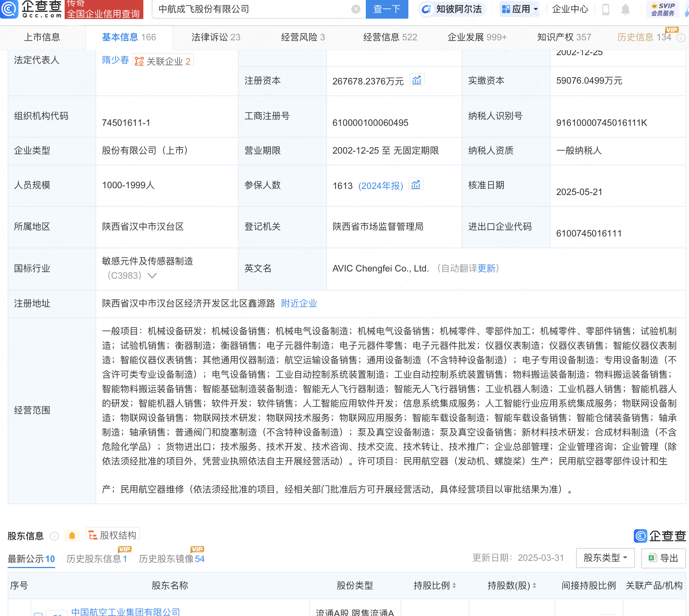Switch to 基本信息 tab

point(129,37)
